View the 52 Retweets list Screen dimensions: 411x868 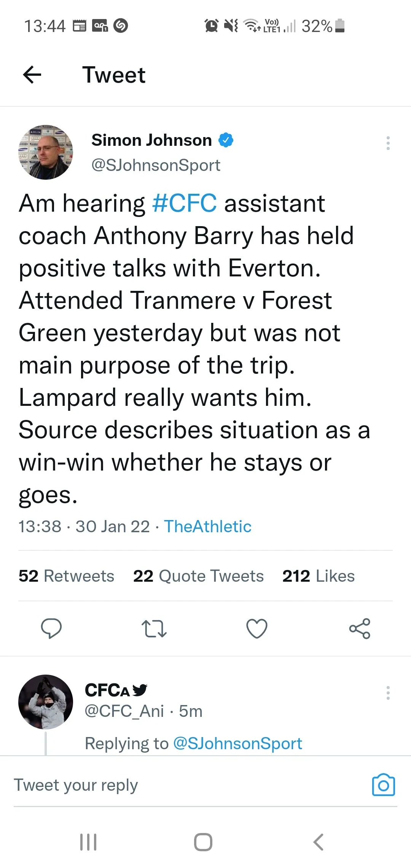pyautogui.click(x=67, y=576)
